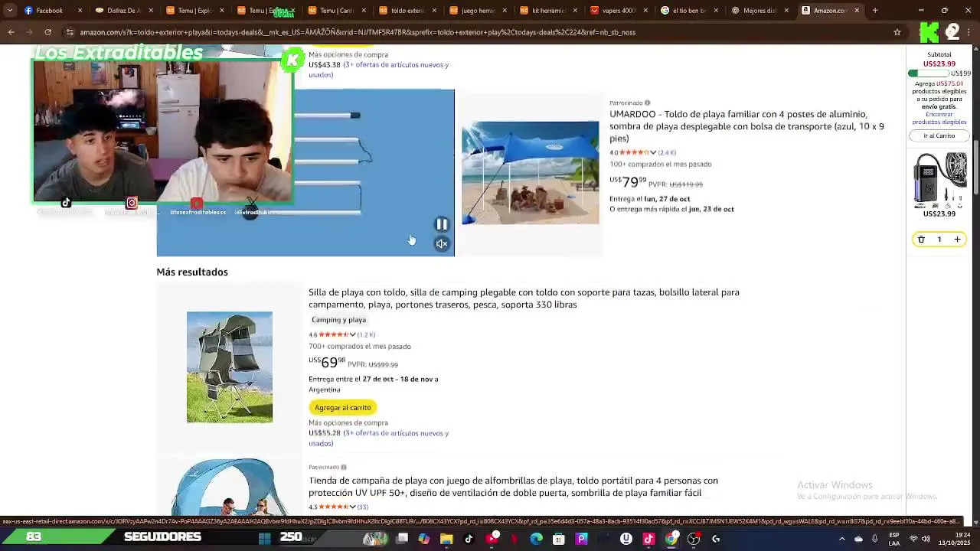Image resolution: width=980 pixels, height=551 pixels.
Task: Pause the sponsored video ad
Action: pos(442,224)
